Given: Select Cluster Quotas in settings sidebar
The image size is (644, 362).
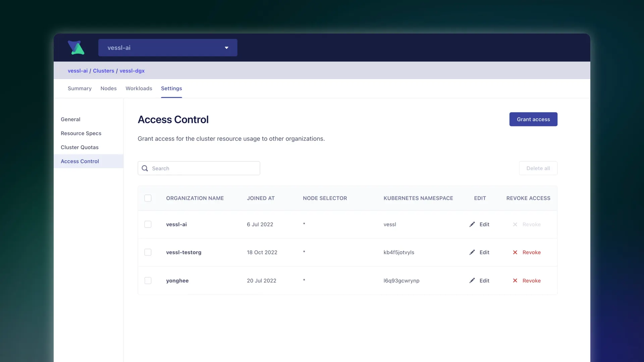Looking at the screenshot, I should pos(79,147).
